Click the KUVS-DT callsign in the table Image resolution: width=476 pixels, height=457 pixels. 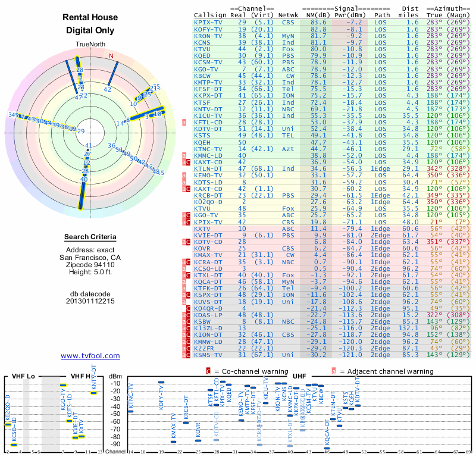coord(208,302)
